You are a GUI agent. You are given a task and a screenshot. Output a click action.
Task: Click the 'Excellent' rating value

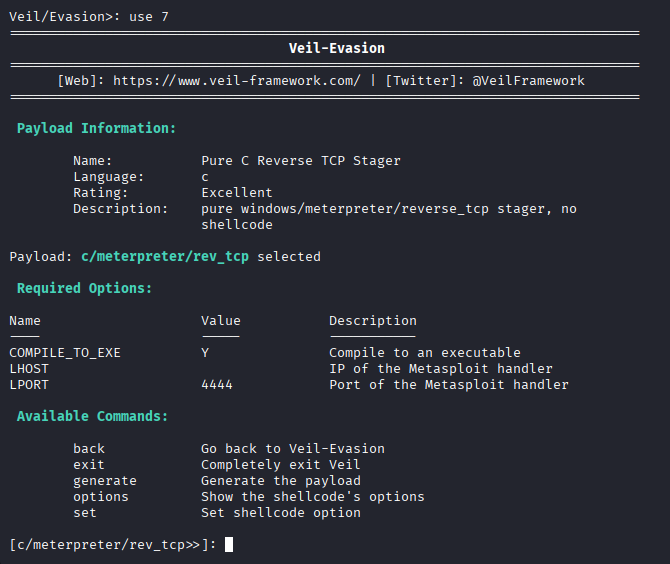click(x=237, y=192)
